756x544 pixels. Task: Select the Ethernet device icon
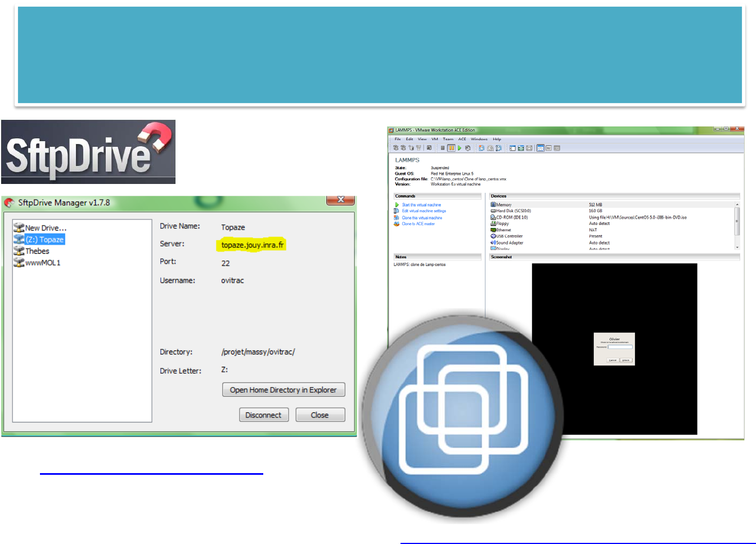pyautogui.click(x=493, y=230)
